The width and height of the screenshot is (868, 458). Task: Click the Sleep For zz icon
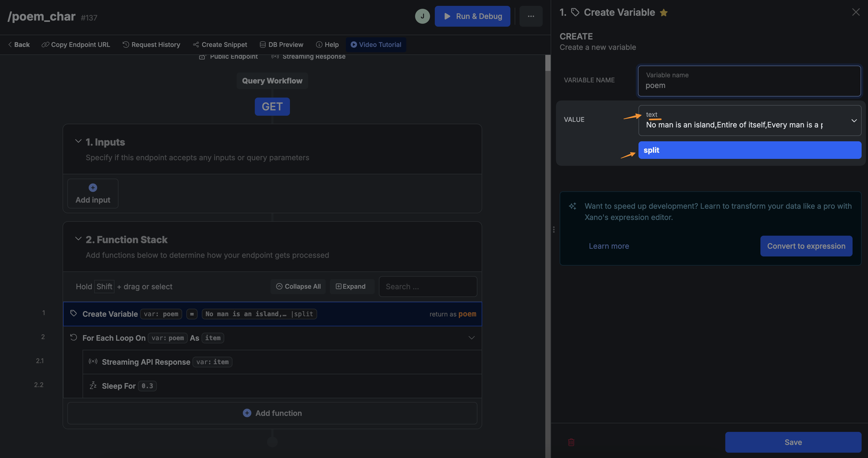point(93,385)
